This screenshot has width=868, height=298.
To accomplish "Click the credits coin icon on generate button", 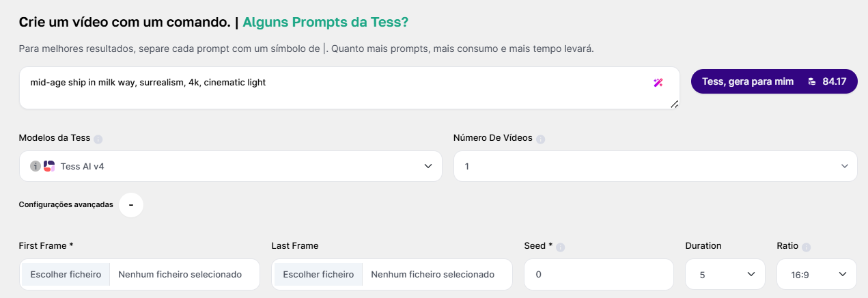I will (x=811, y=81).
